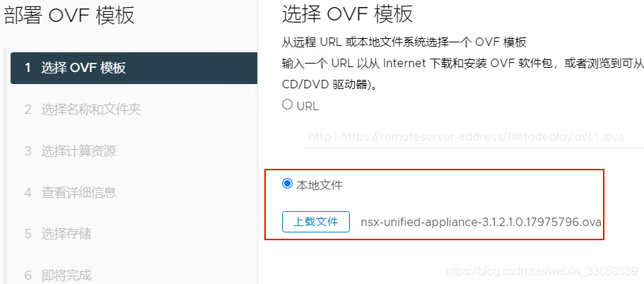Click the 从远程 URL 或本地文件系统 description line
The height and width of the screenshot is (284, 644).
(x=404, y=42)
